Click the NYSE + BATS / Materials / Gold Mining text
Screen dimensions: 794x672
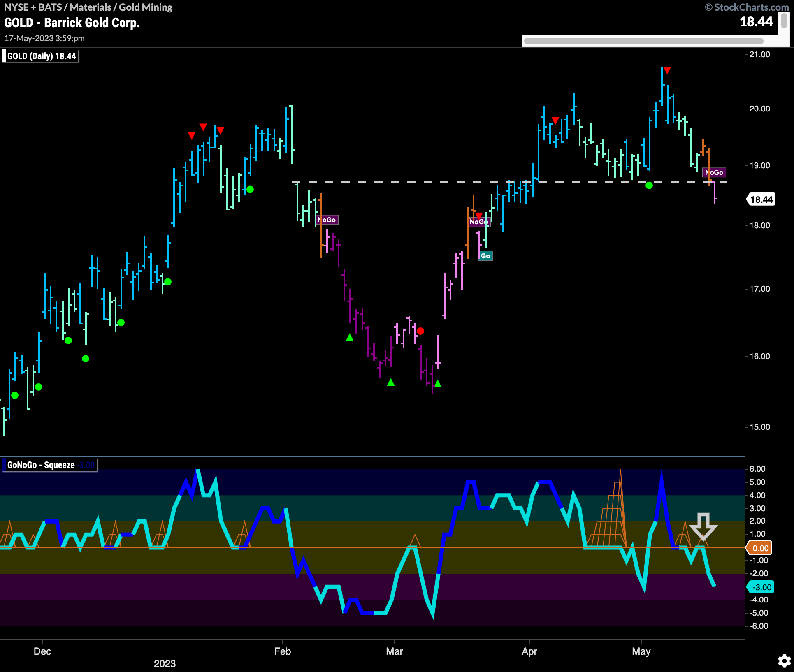click(x=88, y=7)
